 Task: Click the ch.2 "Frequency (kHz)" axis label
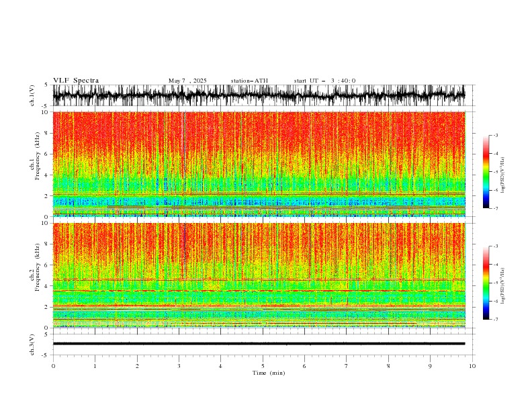point(38,267)
